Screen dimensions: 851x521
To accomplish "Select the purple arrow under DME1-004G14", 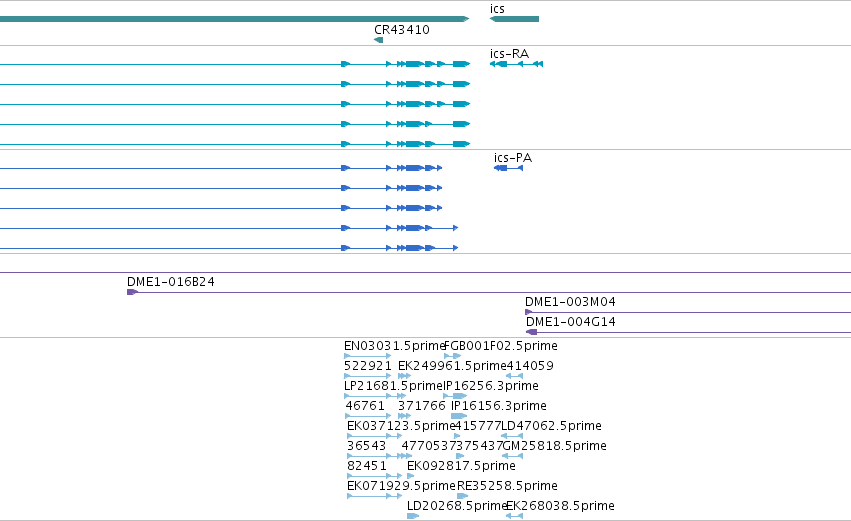I will point(531,332).
